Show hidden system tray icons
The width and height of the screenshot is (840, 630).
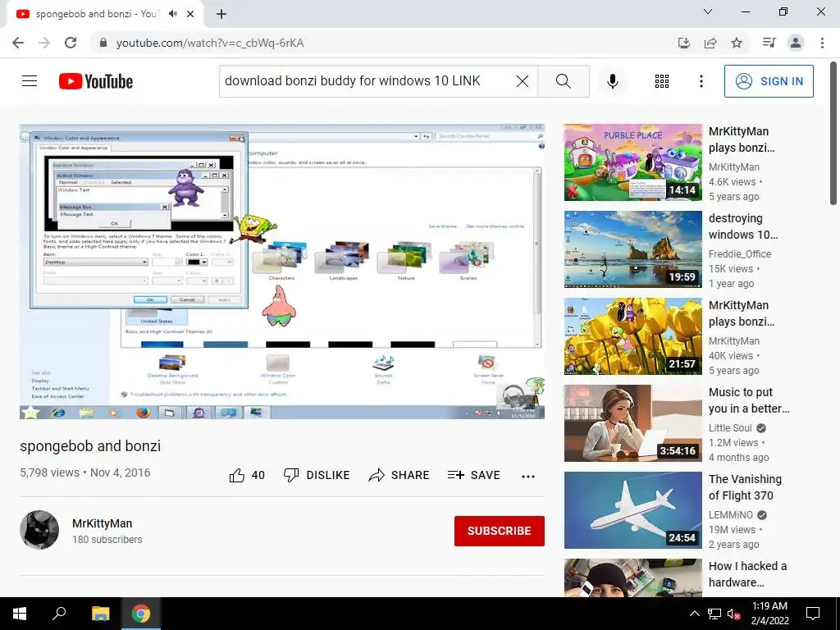pos(694,614)
